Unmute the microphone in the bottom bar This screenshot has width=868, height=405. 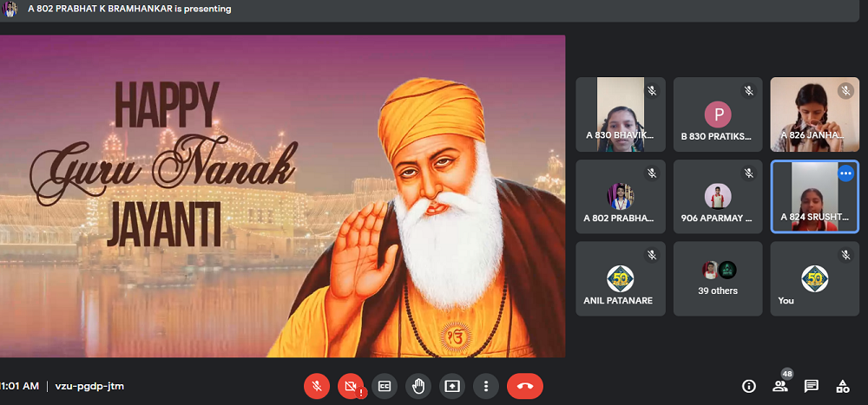[317, 386]
